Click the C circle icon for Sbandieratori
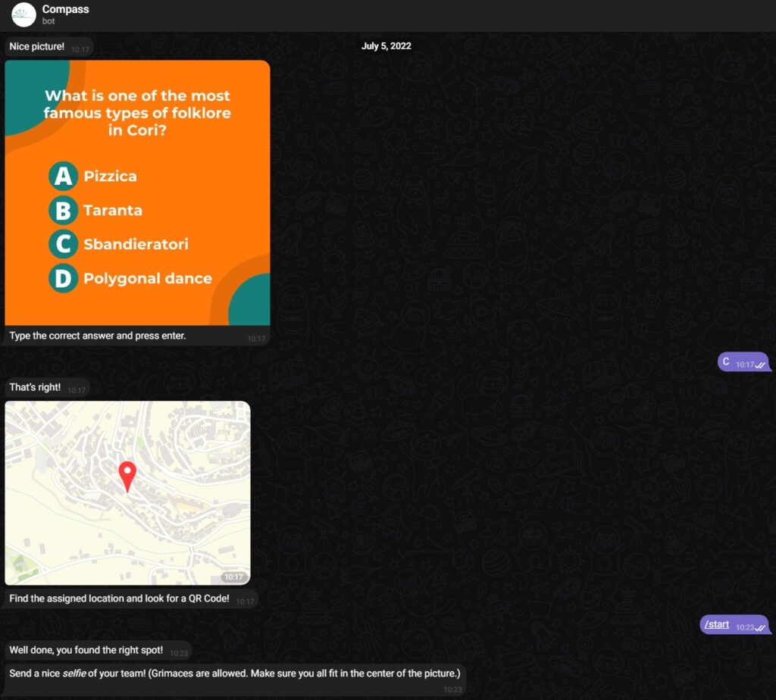The image size is (776, 700). 64,244
